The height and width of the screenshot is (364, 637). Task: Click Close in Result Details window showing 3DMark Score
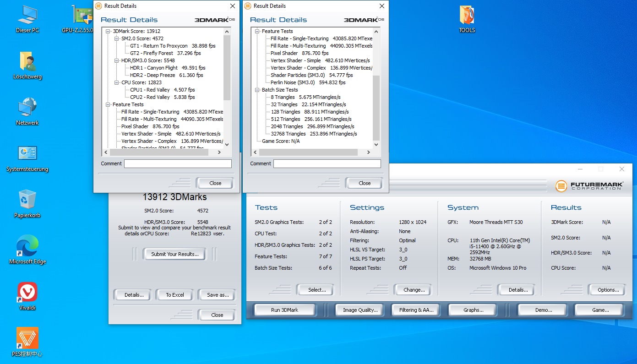(215, 183)
